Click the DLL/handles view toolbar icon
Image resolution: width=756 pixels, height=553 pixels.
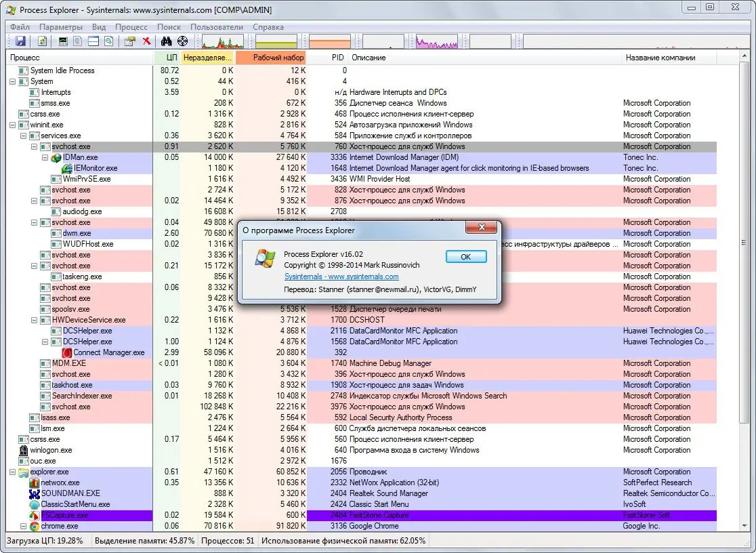pyautogui.click(x=109, y=41)
